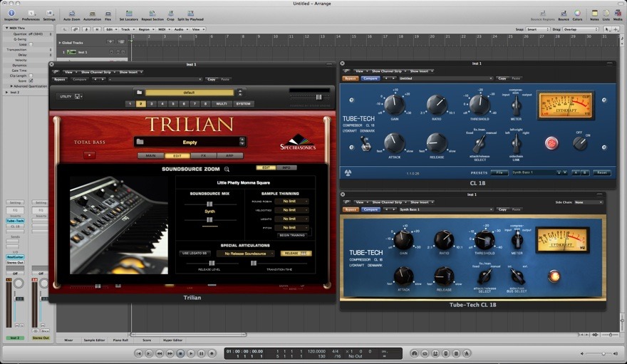
Task: Click the red play arrow in Trilian
Action: 89,155
